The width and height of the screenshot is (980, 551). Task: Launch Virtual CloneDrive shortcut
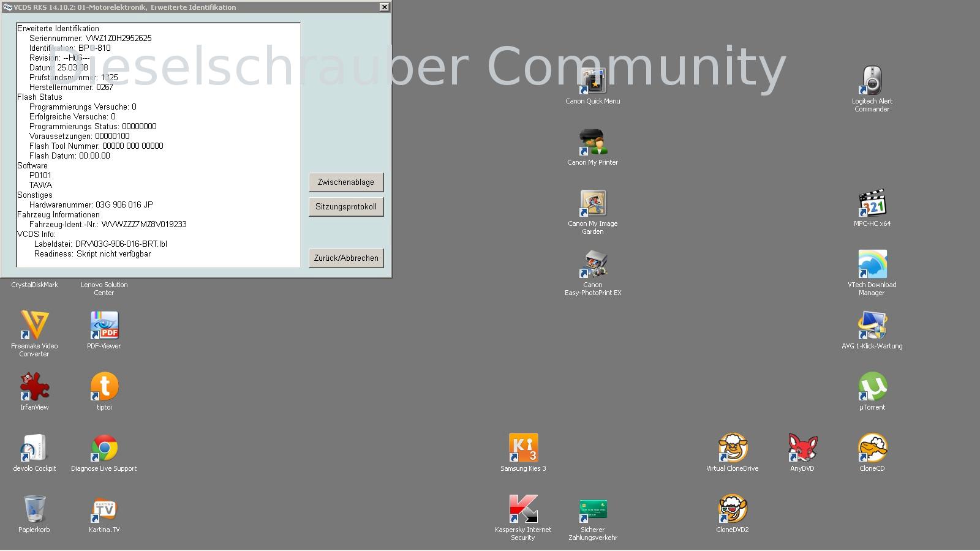click(x=733, y=448)
